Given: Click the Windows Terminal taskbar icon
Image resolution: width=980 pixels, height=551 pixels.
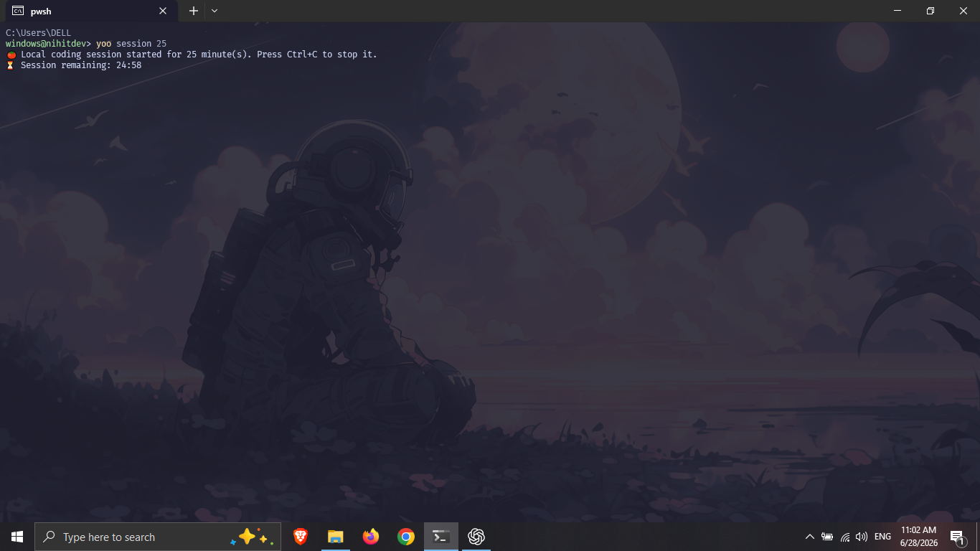Looking at the screenshot, I should pyautogui.click(x=441, y=537).
